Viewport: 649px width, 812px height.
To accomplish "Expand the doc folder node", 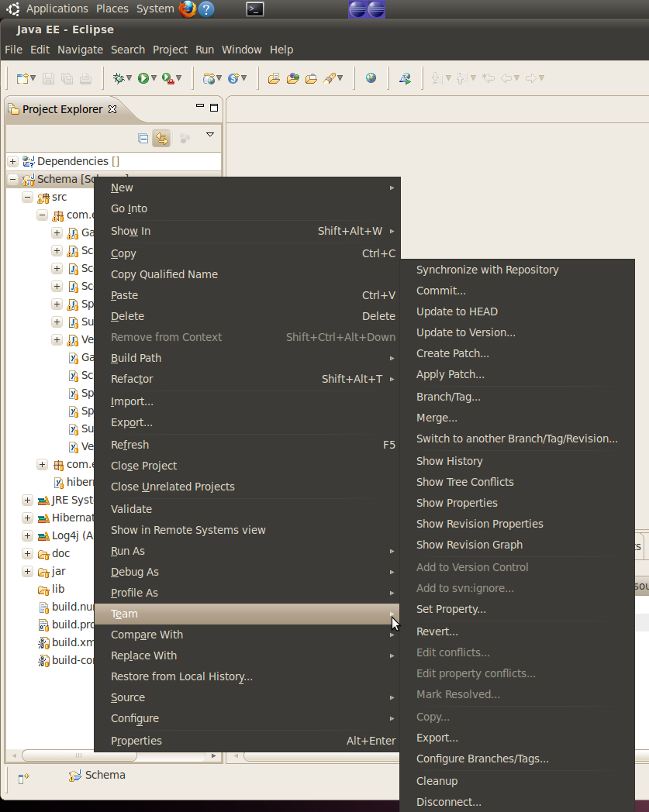I will (x=27, y=553).
